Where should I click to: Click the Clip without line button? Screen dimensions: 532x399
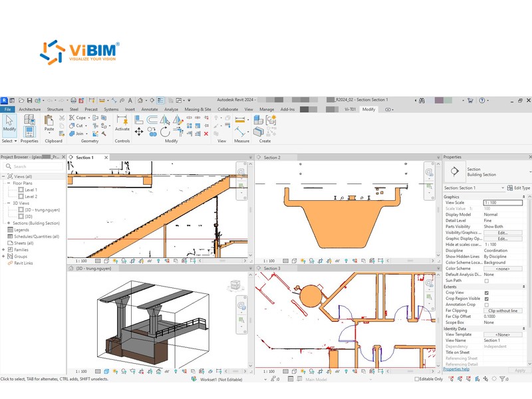click(503, 311)
